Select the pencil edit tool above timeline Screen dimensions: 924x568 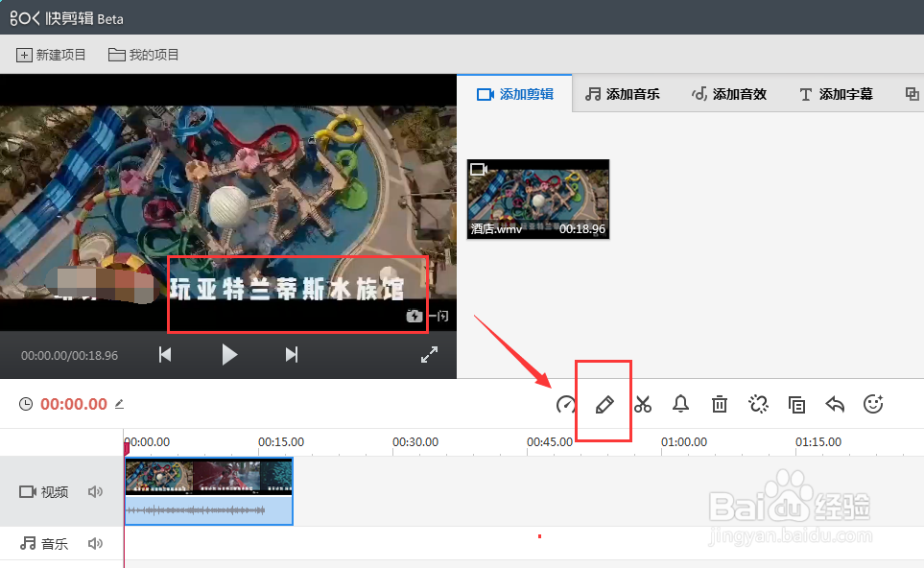click(x=604, y=404)
